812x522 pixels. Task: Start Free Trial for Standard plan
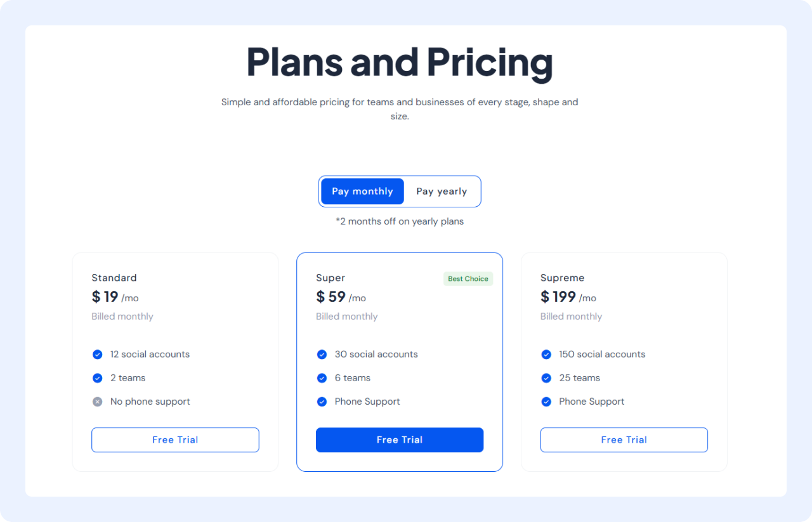175,440
